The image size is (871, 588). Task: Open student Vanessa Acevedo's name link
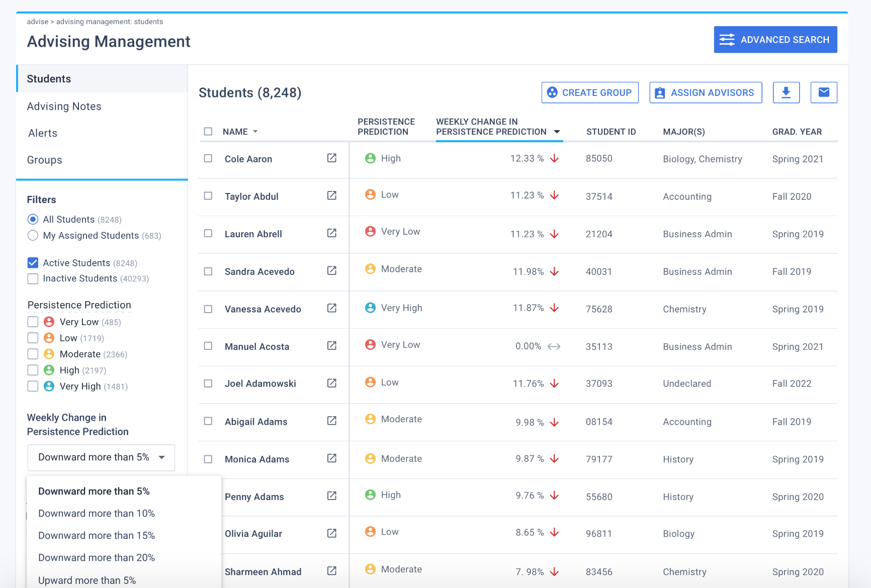point(263,309)
